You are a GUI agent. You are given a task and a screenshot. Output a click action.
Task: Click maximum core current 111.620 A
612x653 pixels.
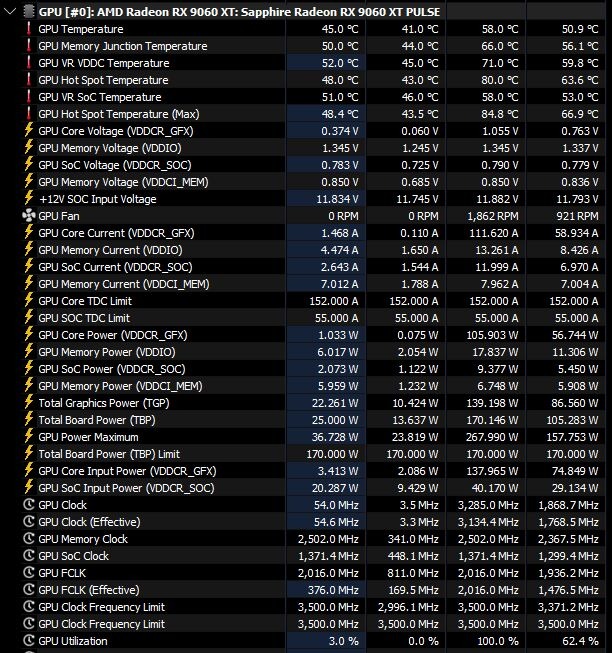[x=494, y=233]
